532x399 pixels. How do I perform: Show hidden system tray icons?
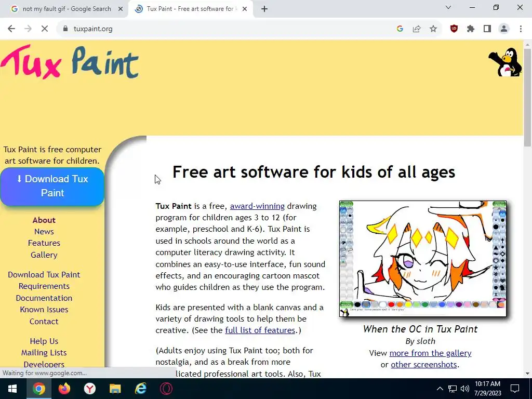pos(440,389)
